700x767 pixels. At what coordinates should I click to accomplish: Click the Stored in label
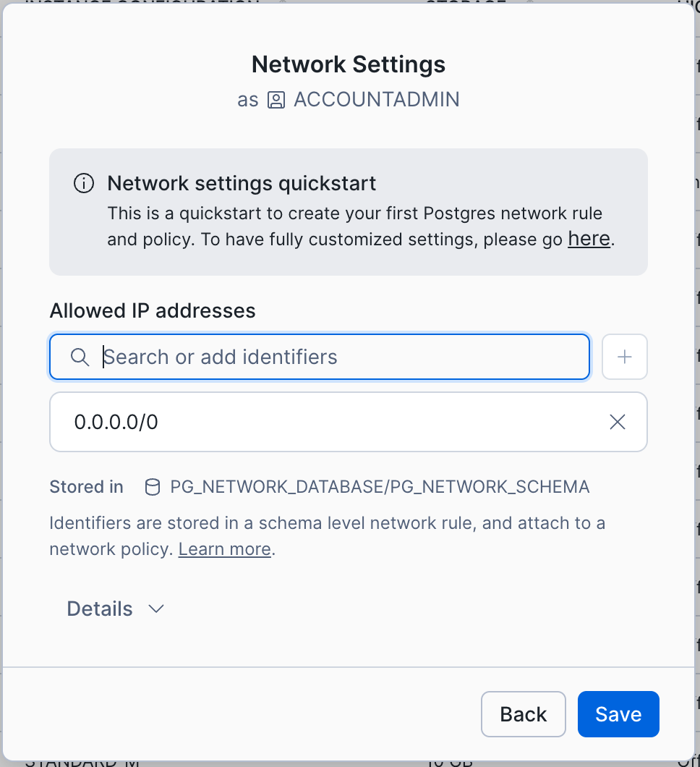[86, 487]
